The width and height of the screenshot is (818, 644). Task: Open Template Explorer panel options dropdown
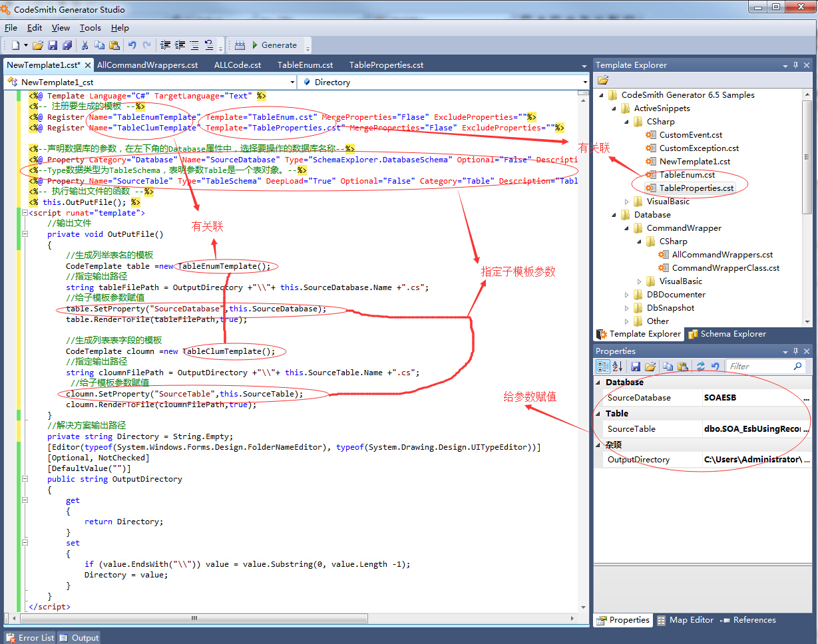[x=785, y=65]
